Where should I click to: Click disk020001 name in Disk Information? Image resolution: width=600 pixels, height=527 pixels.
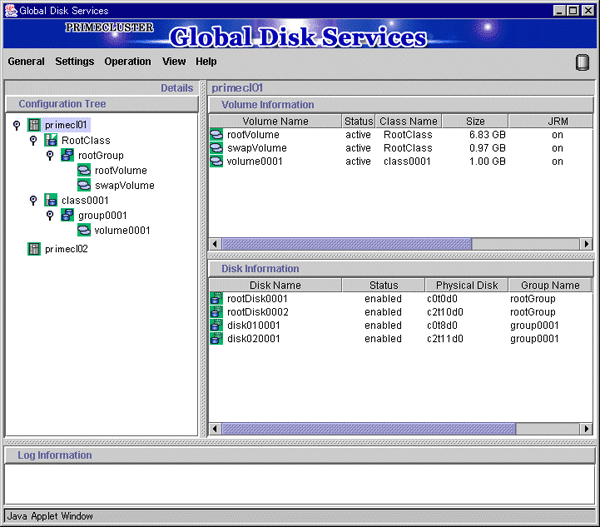click(x=253, y=339)
